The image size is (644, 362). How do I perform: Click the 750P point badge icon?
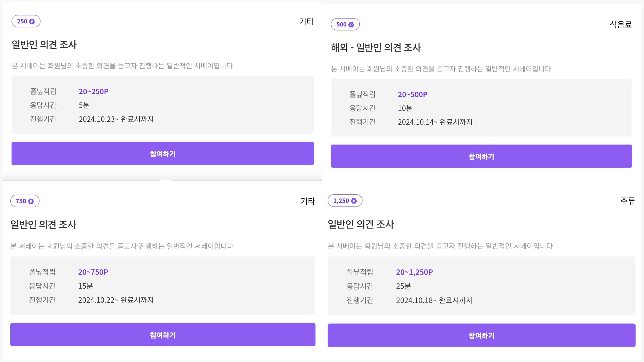pyautogui.click(x=25, y=201)
